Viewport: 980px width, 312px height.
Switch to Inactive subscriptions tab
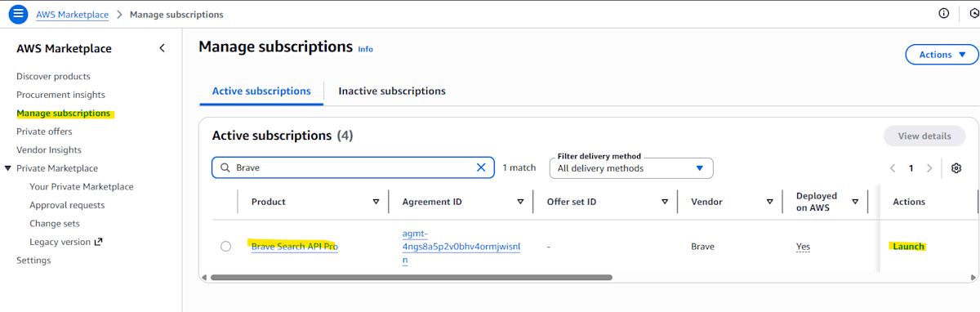coord(392,91)
